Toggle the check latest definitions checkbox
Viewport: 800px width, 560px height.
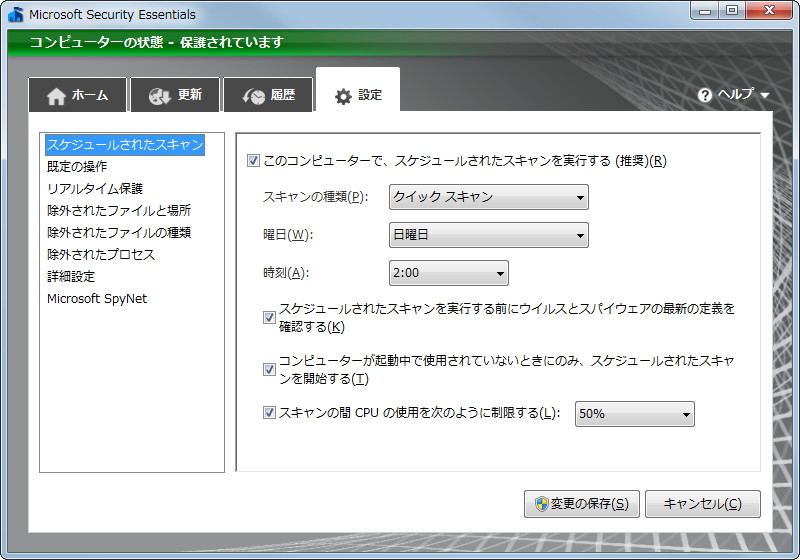pyautogui.click(x=269, y=318)
